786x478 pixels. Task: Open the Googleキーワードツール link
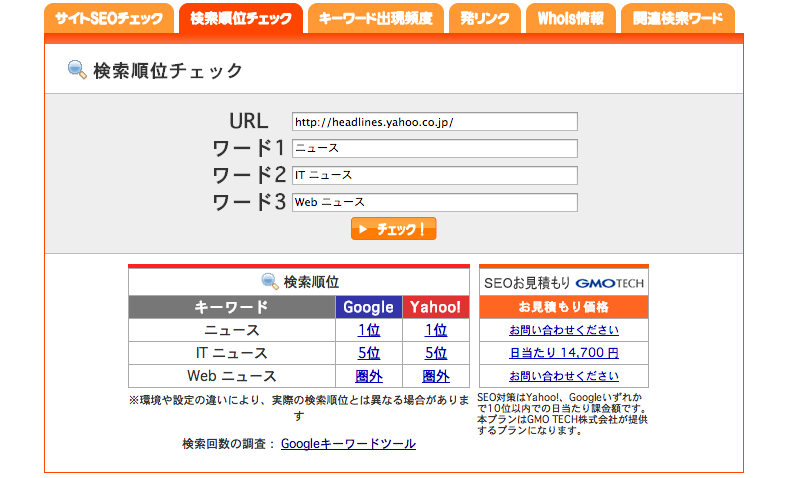pos(348,444)
